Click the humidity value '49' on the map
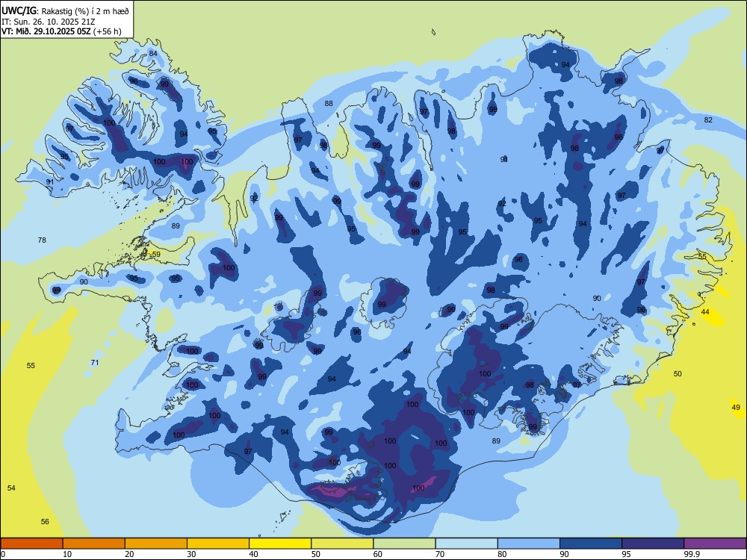The width and height of the screenshot is (747, 560). coord(736,408)
